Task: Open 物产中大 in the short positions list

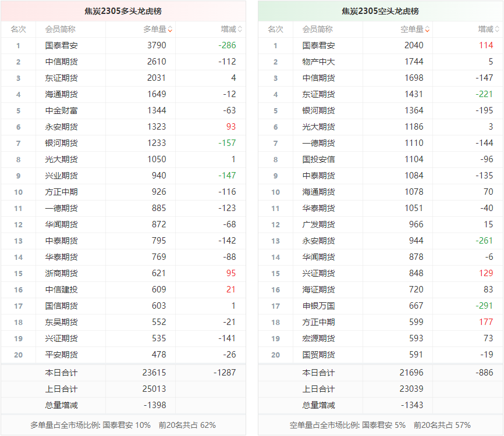Action: click(318, 62)
